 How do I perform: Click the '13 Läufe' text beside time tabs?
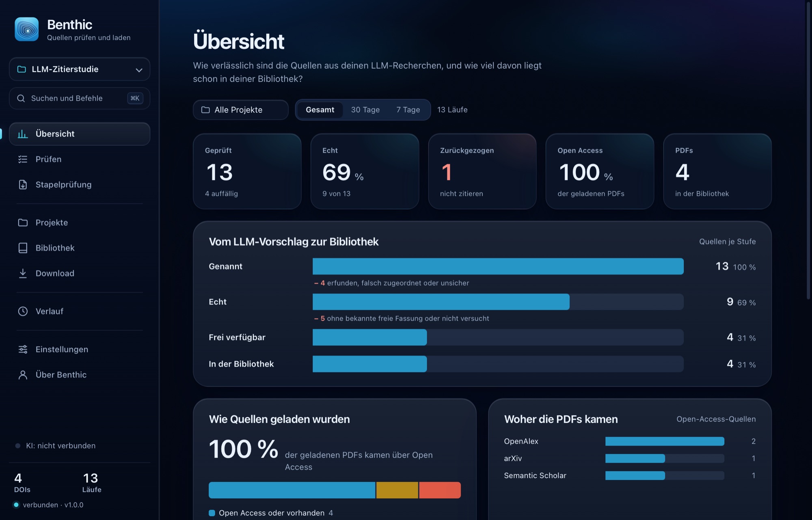pyautogui.click(x=452, y=110)
